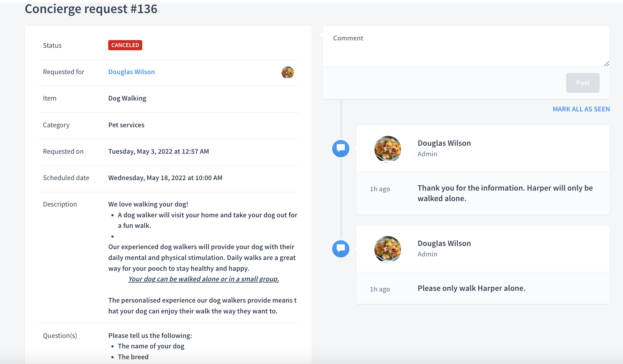Viewport: 623px width, 364px height.
Task: Click the underlined 'Your dog can be walked alone' text
Action: point(204,279)
